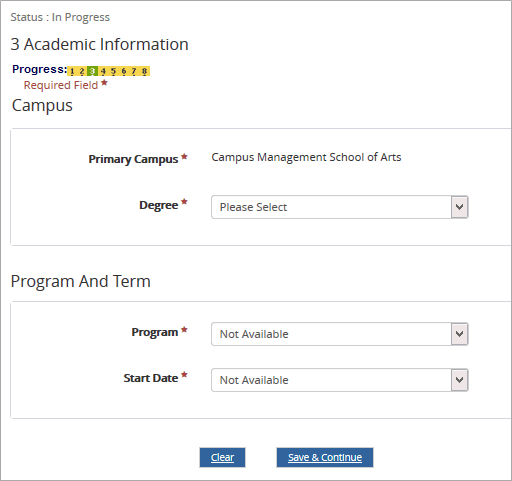Screen dimensions: 512x481
Task: Go to progress step 4
Action: [103, 71]
